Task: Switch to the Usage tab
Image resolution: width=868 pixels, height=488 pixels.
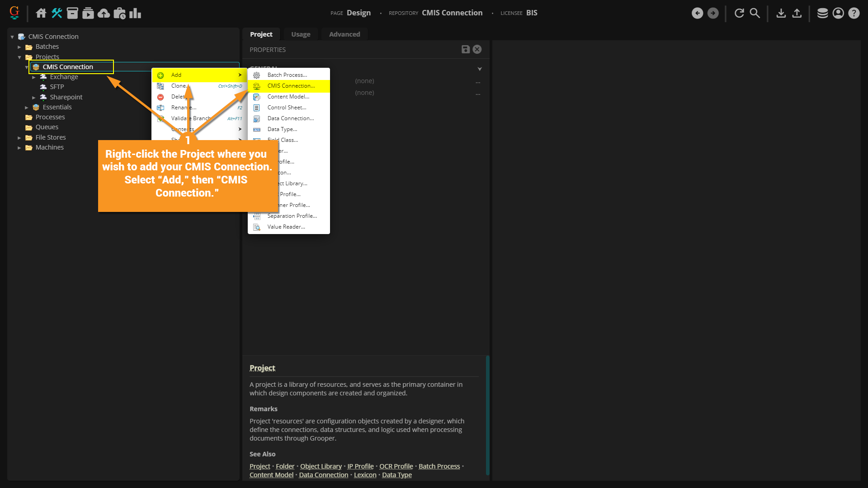Action: point(301,34)
